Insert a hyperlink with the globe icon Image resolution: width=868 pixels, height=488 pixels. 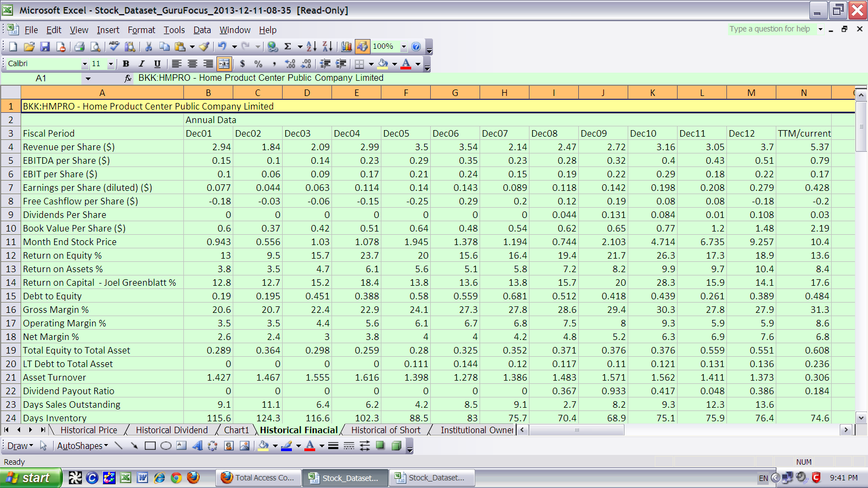(272, 47)
